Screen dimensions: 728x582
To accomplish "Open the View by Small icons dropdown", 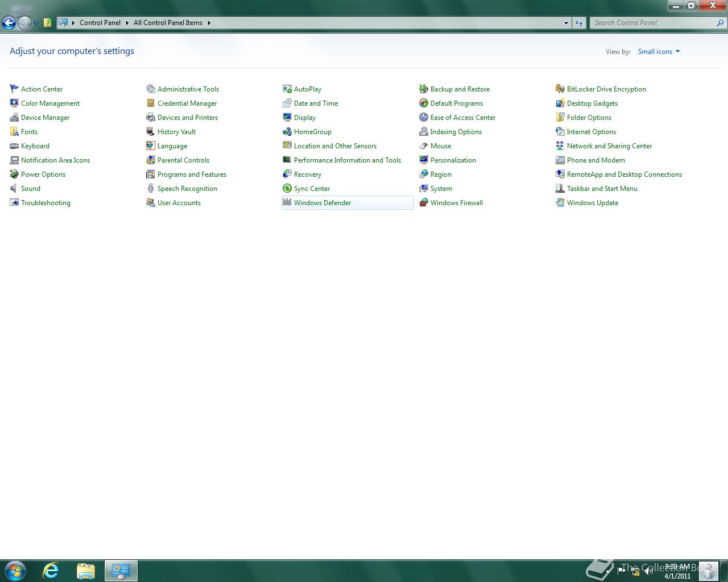I will (659, 52).
